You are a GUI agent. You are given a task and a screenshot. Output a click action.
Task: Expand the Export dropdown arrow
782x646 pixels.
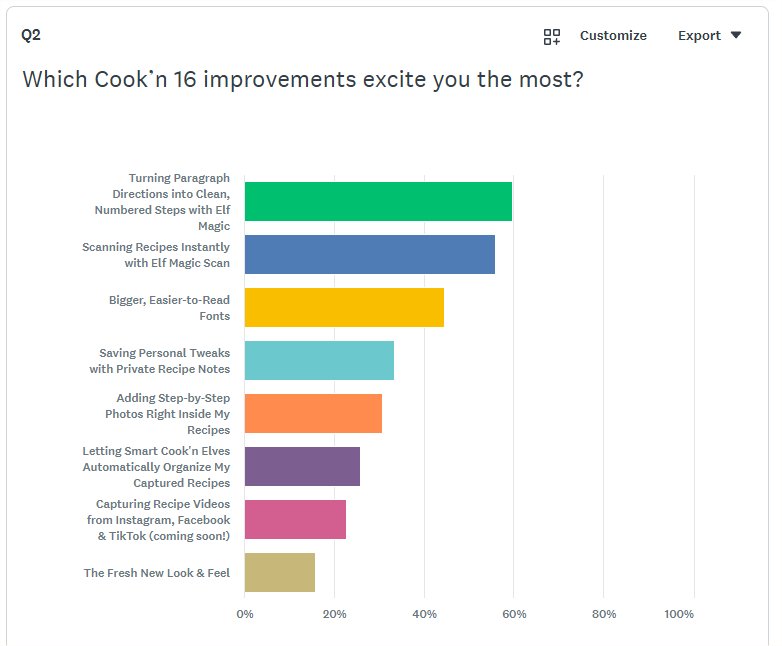(736, 36)
